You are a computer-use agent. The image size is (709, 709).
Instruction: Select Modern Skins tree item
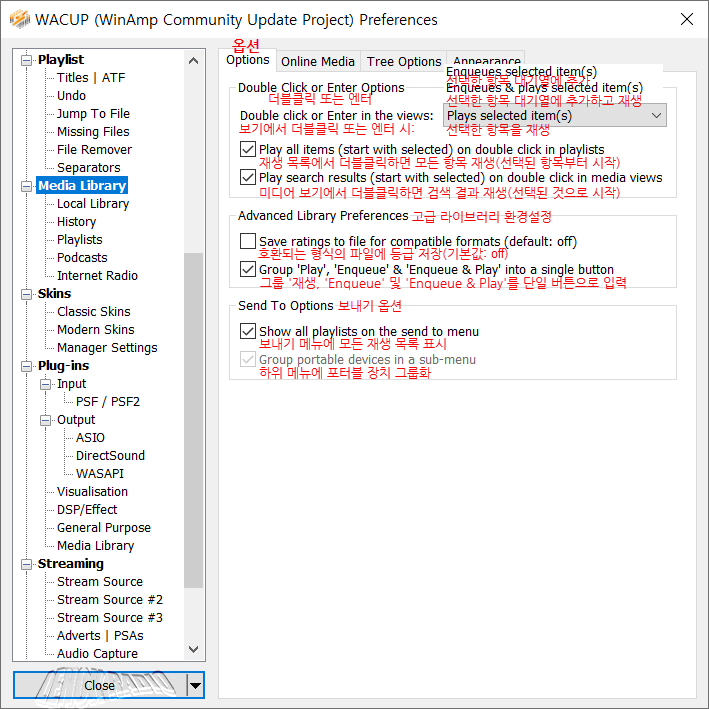pos(96,330)
